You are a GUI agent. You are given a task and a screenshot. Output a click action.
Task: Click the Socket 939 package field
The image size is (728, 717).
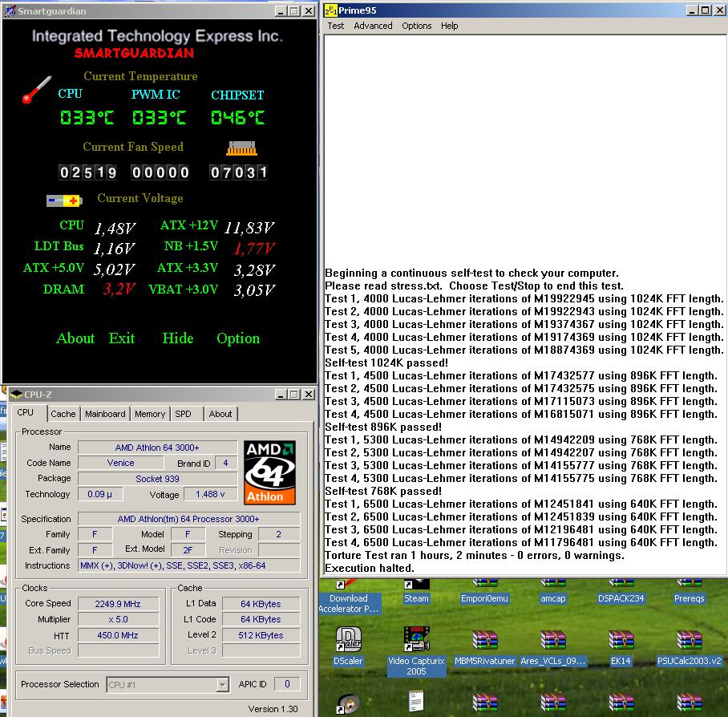click(x=157, y=479)
